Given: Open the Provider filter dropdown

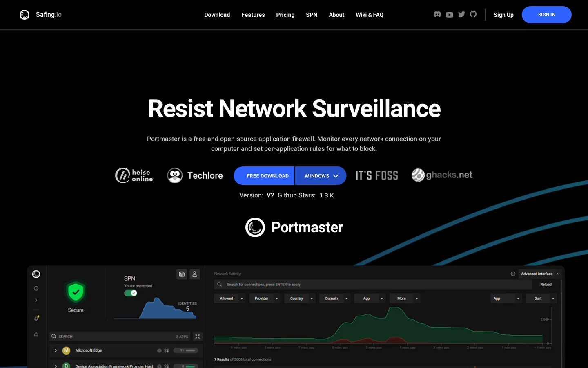Looking at the screenshot, I should [x=265, y=298].
